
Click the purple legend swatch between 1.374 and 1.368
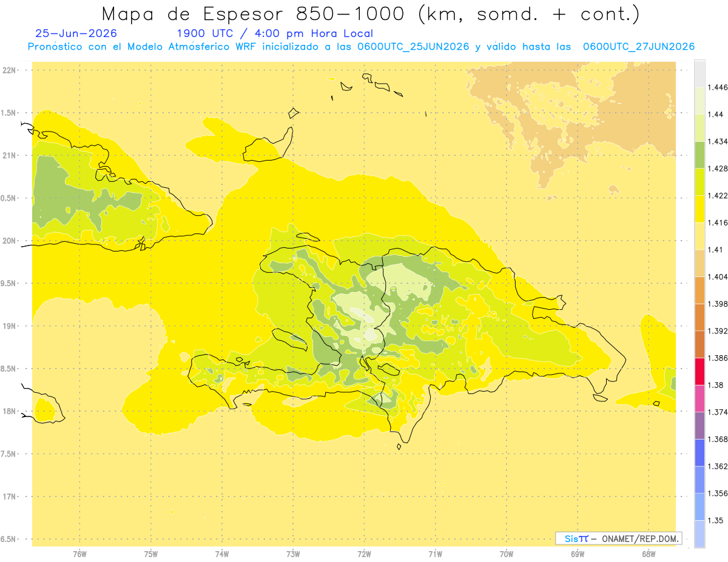[x=699, y=425]
